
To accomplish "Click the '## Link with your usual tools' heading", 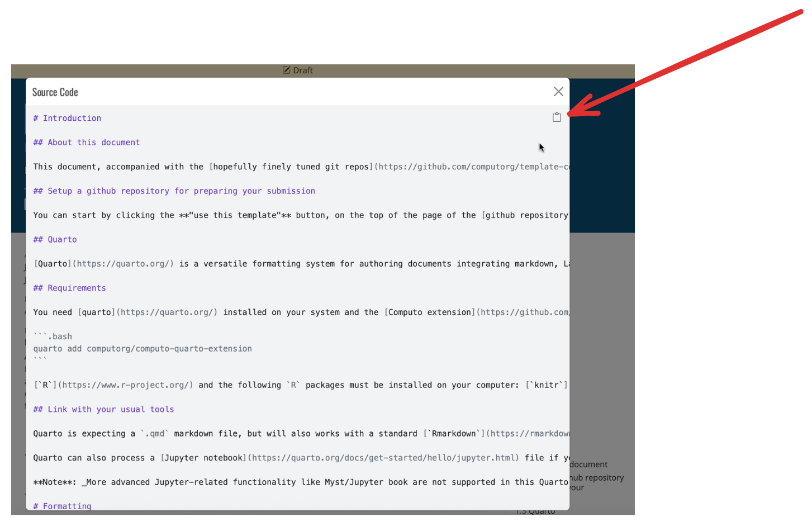I will [x=103, y=410].
